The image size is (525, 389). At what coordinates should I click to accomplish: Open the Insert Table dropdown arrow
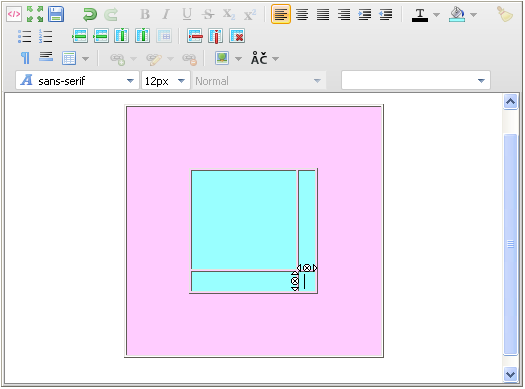pyautogui.click(x=85, y=59)
